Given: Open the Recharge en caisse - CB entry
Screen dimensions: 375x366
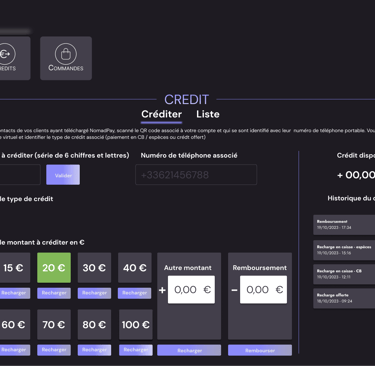Looking at the screenshot, I should click(344, 274).
